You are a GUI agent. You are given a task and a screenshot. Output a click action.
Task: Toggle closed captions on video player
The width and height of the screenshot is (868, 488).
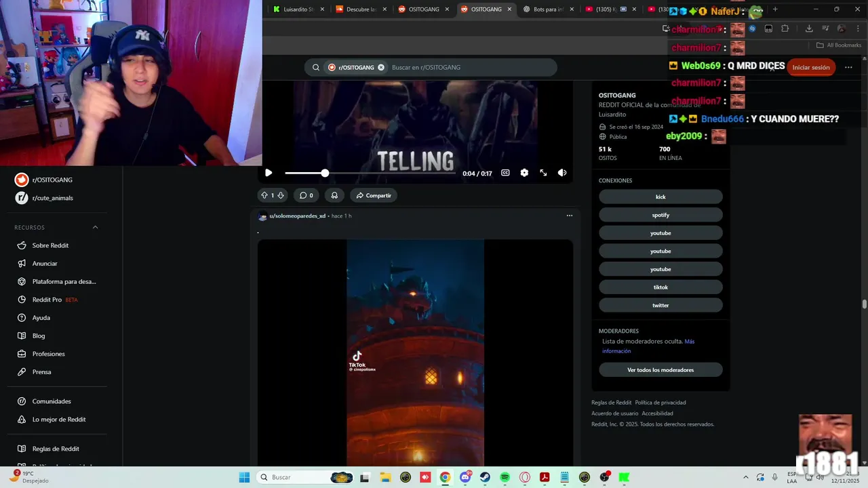pyautogui.click(x=505, y=173)
